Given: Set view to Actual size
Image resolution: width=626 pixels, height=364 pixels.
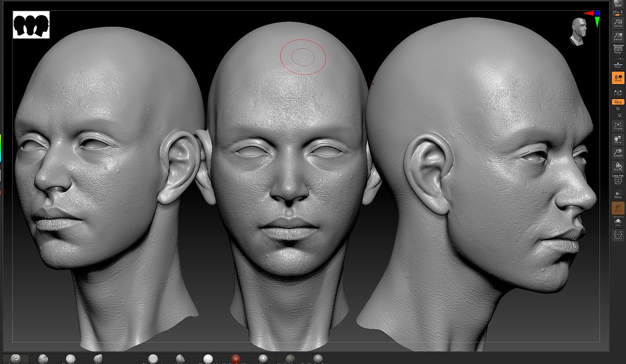Looking at the screenshot, I should click(x=618, y=22).
